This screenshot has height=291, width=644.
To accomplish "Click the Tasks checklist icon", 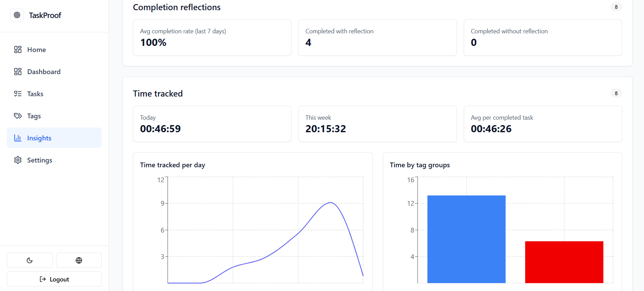I will click(18, 93).
